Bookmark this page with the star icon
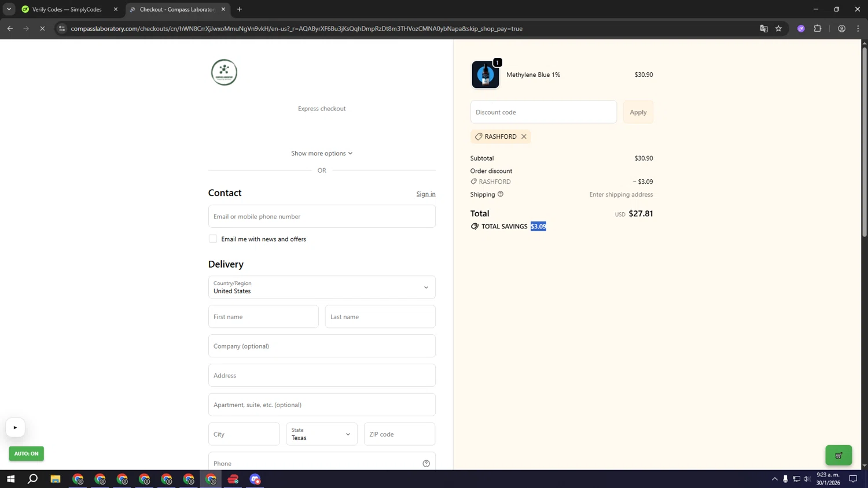 click(779, 28)
